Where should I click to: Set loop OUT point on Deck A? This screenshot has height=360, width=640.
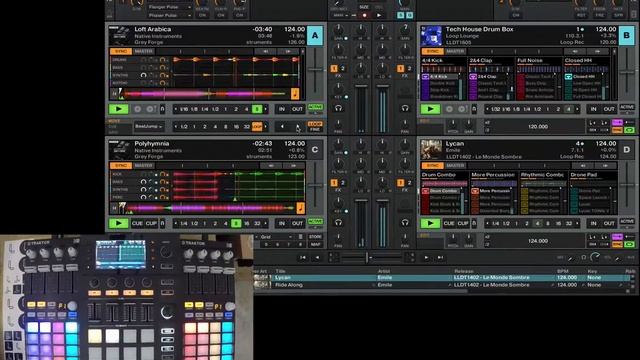pos(297,109)
